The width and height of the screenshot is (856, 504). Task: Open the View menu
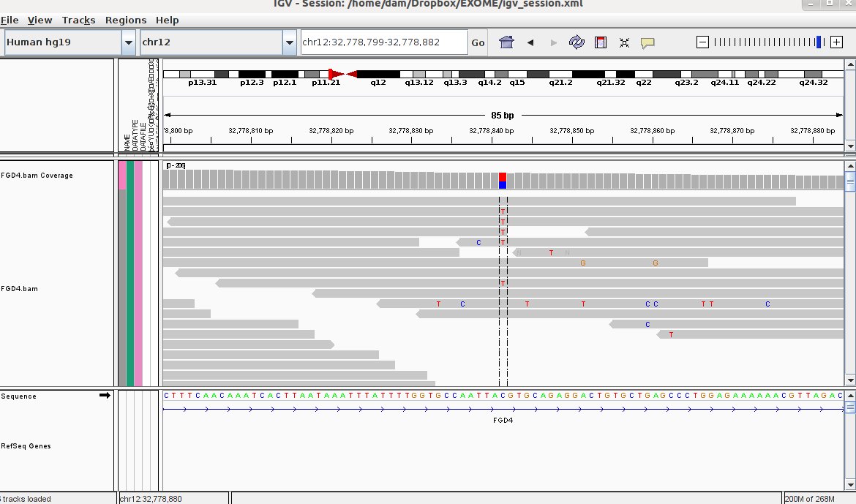pyautogui.click(x=40, y=20)
